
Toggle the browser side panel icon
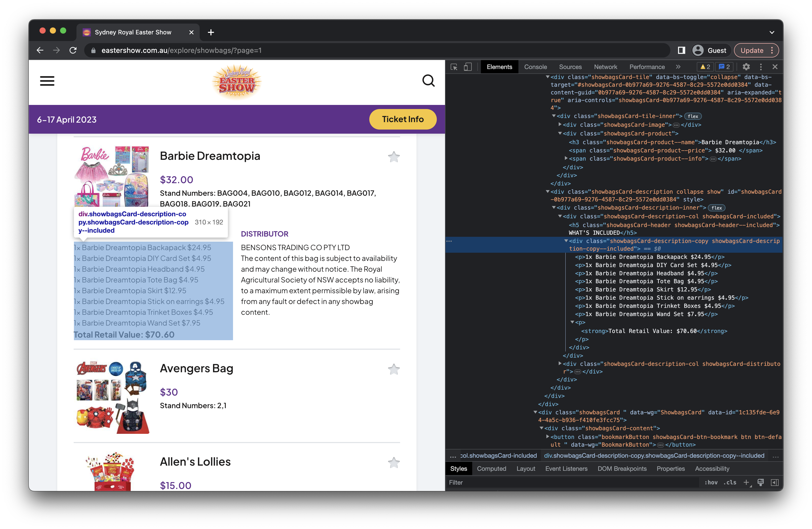pyautogui.click(x=681, y=51)
